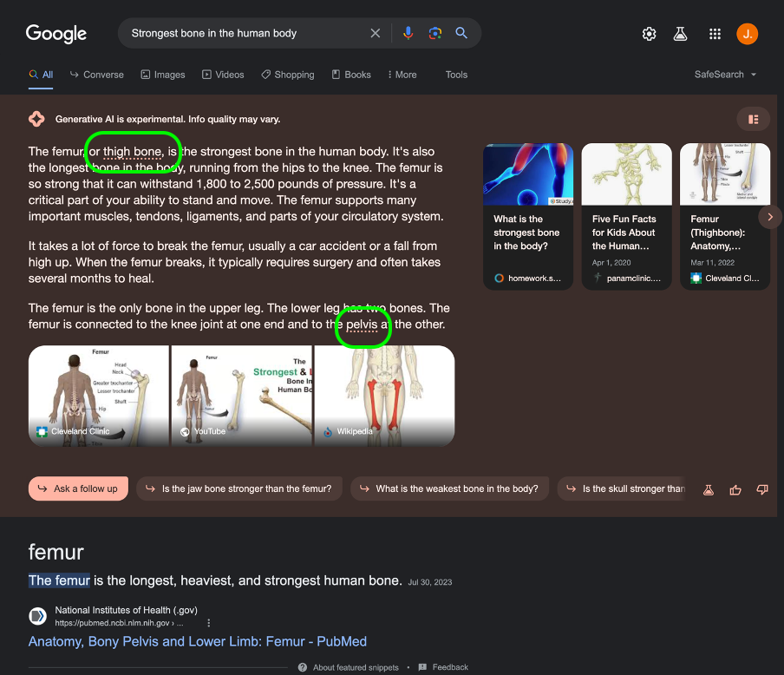784x675 pixels.
Task: Open Google Lens image search
Action: [435, 33]
